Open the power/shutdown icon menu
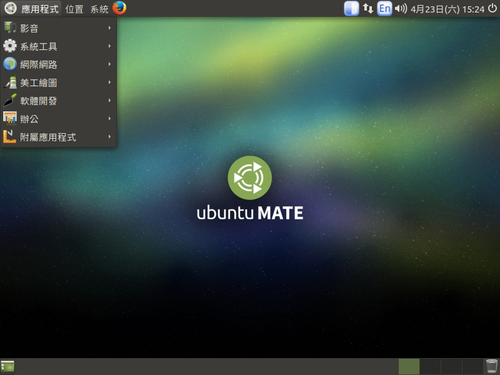Screen dimensions: 500x375 (492, 8)
